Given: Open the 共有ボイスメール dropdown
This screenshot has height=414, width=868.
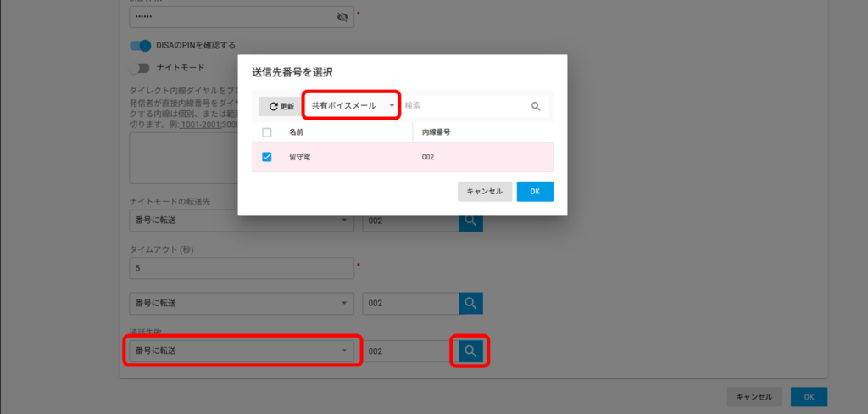Looking at the screenshot, I should point(353,106).
